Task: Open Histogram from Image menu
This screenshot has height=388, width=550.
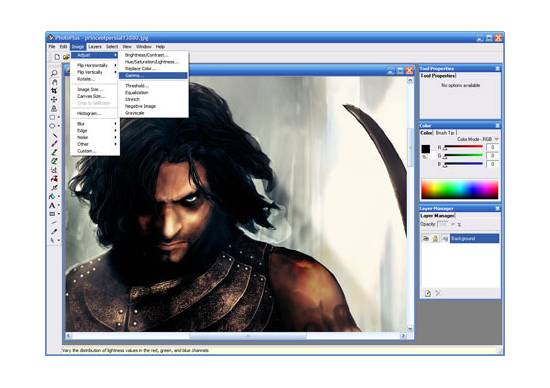Action: click(95, 114)
